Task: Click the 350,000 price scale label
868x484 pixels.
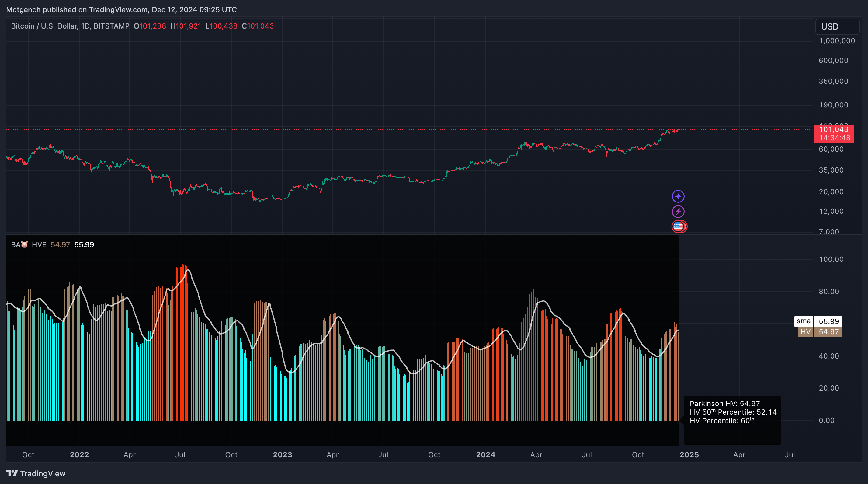Action: (x=833, y=81)
